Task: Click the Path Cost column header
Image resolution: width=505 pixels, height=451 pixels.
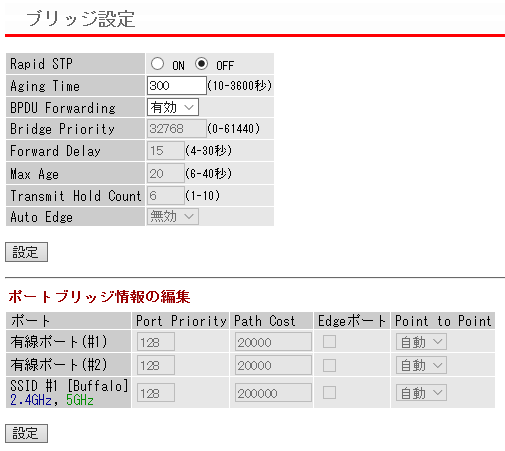Action: pos(265,321)
